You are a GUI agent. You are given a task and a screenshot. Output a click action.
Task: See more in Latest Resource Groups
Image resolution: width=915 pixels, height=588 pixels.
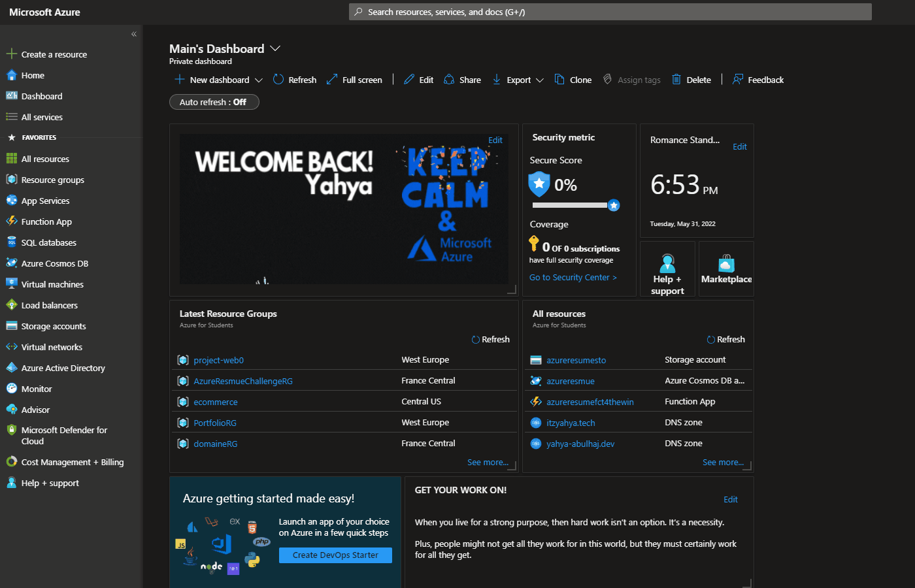(488, 462)
